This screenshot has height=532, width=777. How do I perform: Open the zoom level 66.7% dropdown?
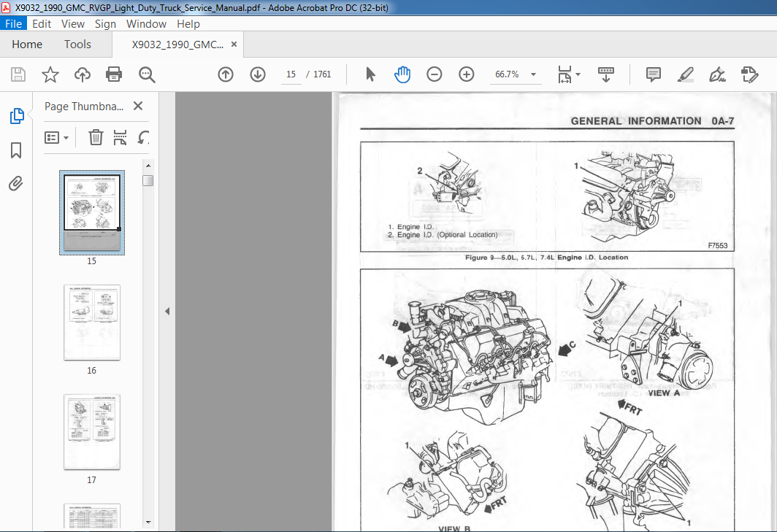click(534, 74)
